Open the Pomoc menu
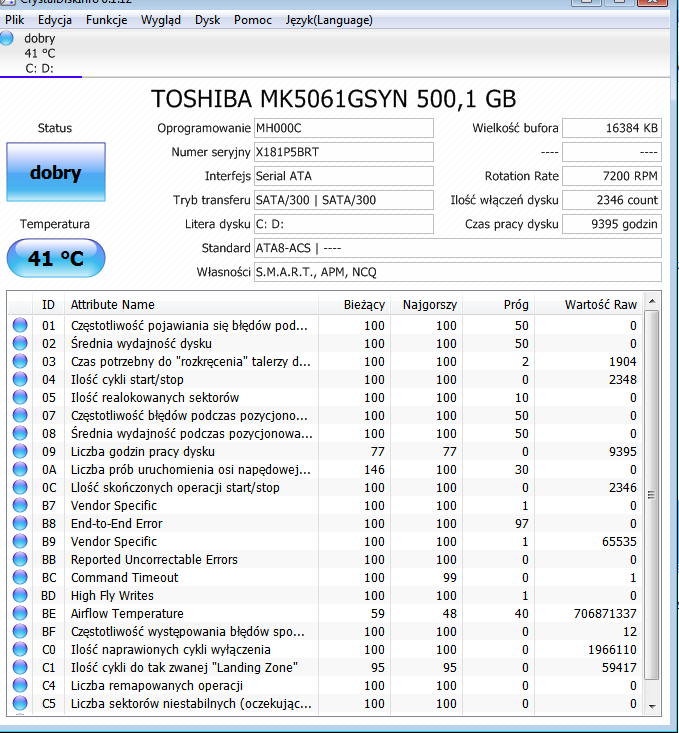The image size is (679, 733). (253, 20)
